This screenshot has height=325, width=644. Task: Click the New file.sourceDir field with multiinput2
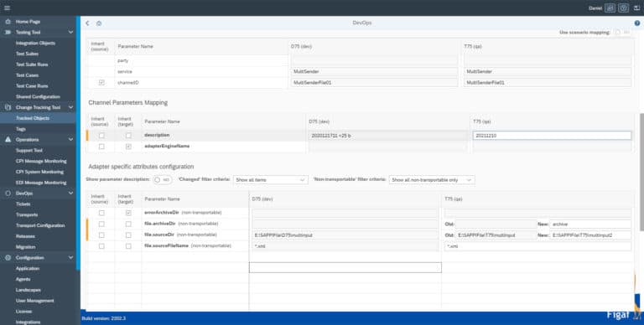coord(590,235)
